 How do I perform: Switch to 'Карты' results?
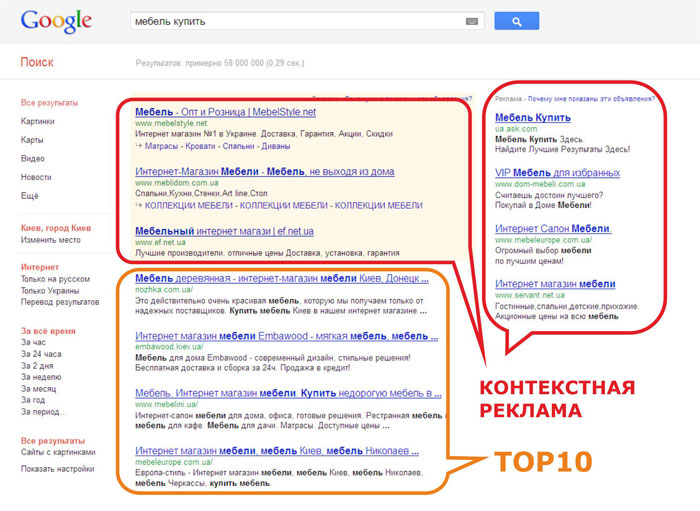32,140
